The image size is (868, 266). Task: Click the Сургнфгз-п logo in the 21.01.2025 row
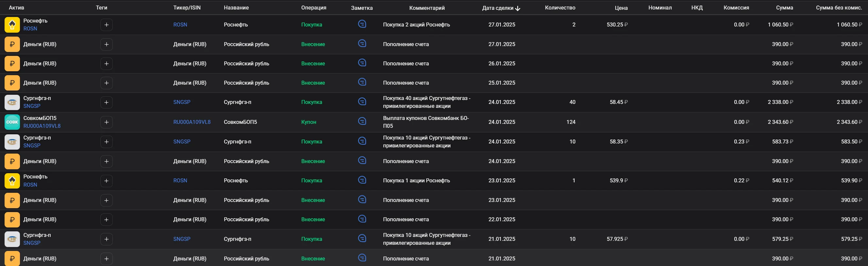(x=12, y=239)
